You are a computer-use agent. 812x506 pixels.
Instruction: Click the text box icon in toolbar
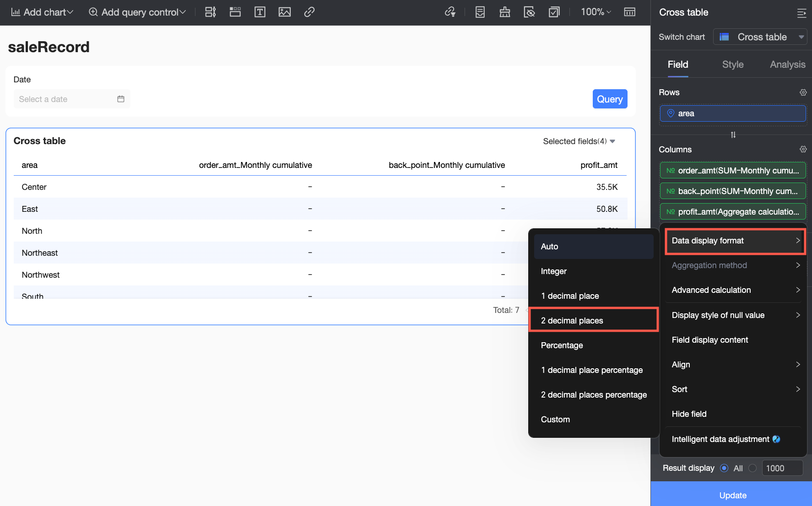click(x=260, y=12)
